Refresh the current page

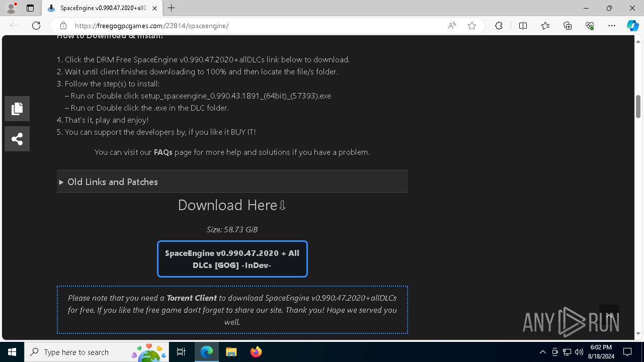pyautogui.click(x=36, y=26)
